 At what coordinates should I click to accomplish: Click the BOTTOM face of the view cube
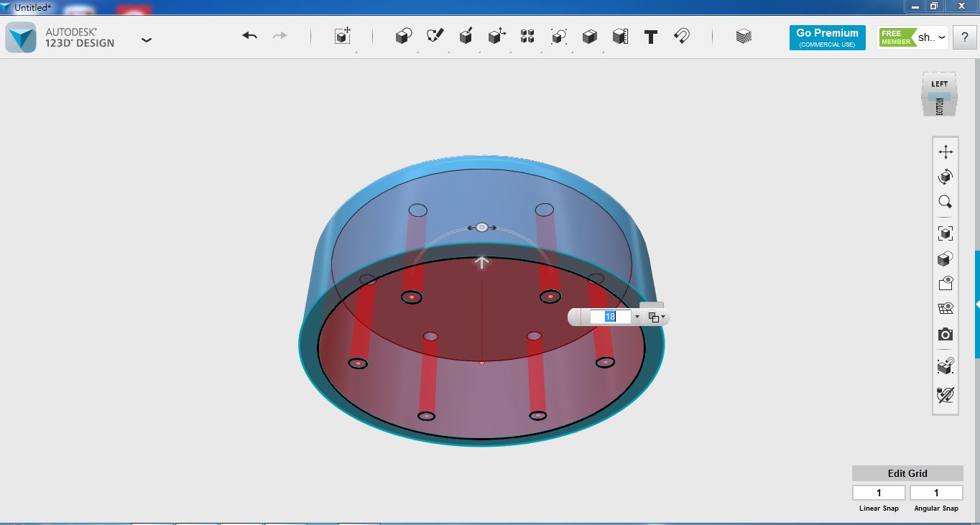point(939,106)
